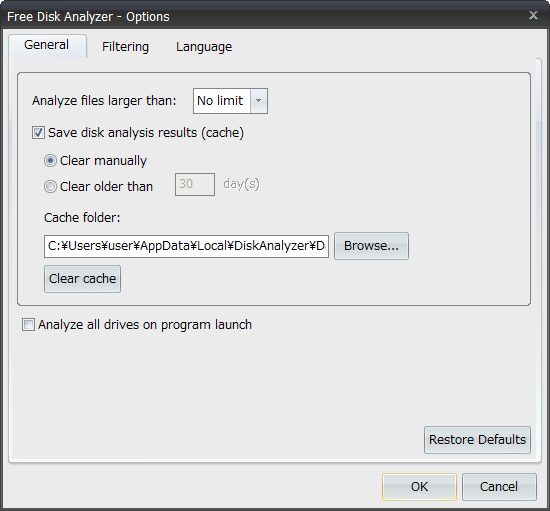550x511 pixels.
Task: Enable Analyze all drives on program launch
Action: (28, 325)
